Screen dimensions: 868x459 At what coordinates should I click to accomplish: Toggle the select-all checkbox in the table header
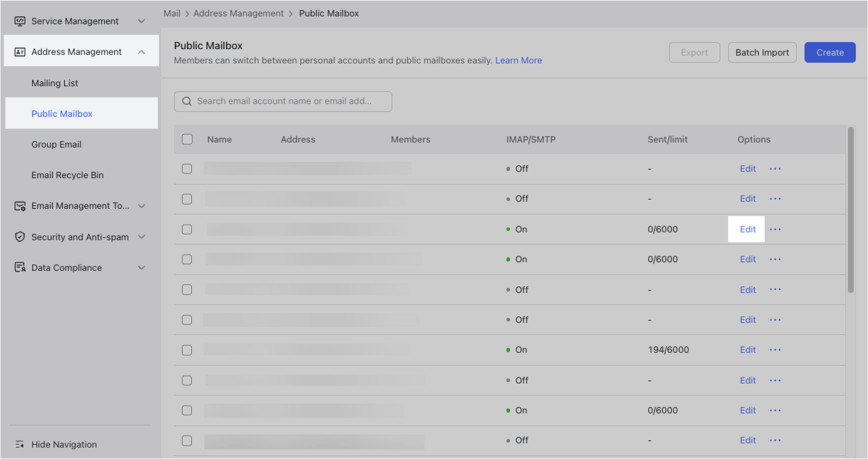pos(187,139)
